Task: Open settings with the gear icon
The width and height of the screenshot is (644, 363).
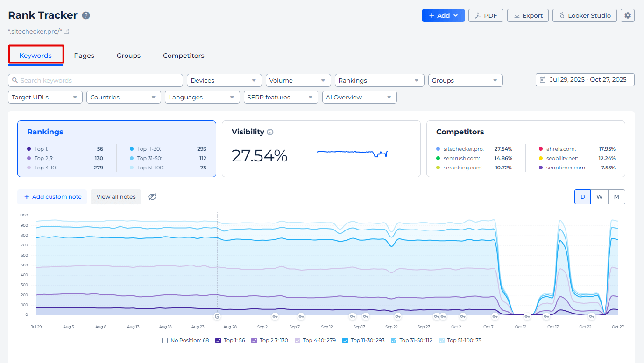Action: click(x=627, y=15)
